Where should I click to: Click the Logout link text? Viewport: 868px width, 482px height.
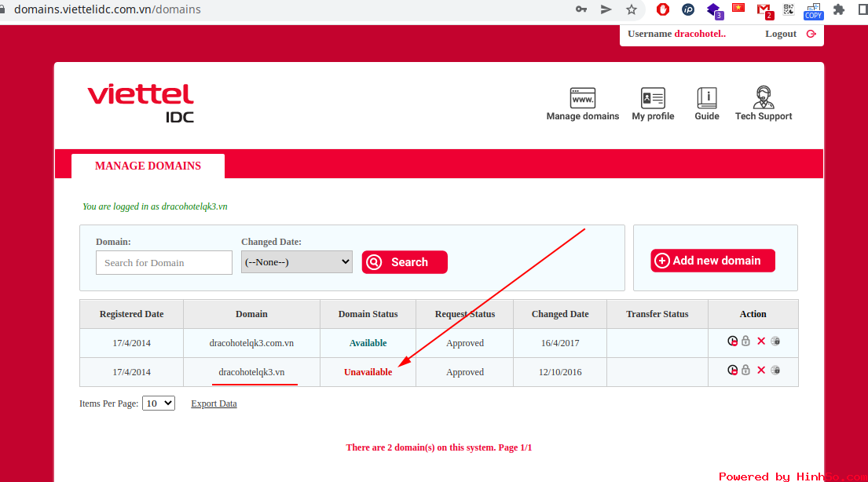tap(781, 34)
